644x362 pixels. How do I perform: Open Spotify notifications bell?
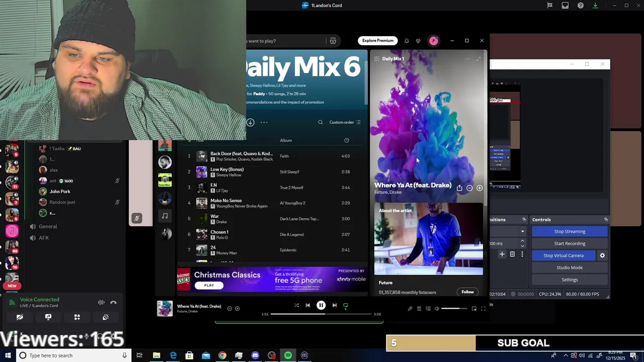click(407, 41)
